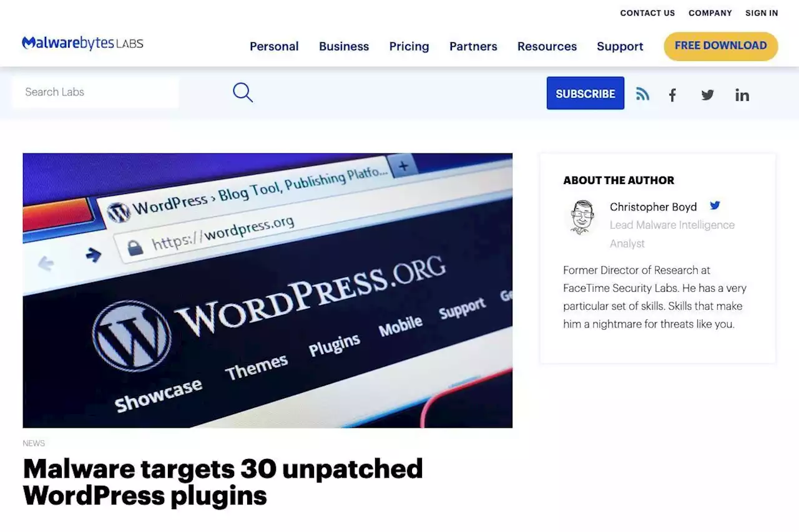Click the Malwarebytes Labs logo
Screen dimensions: 799x532
coord(82,43)
